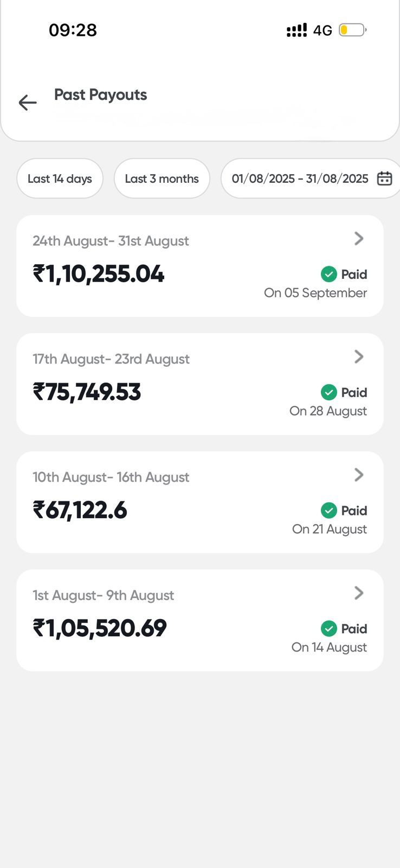Expand 10th August- 16th August payout chevron
Viewport: 400px width, 868px height.
tap(359, 475)
